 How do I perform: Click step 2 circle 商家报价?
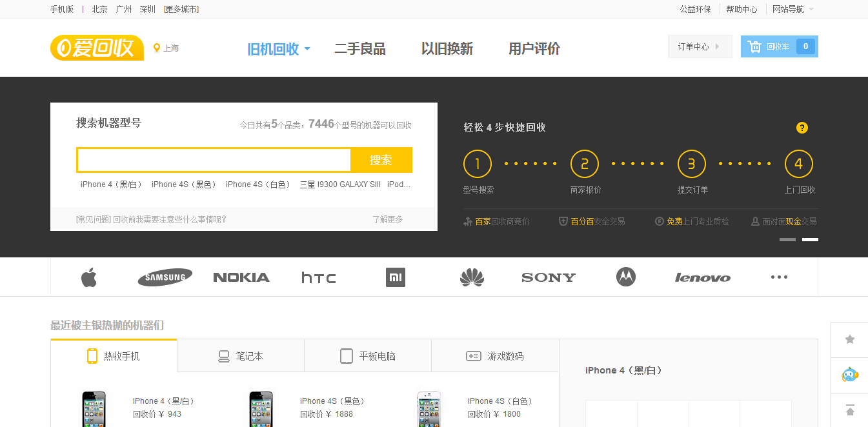[x=585, y=164]
